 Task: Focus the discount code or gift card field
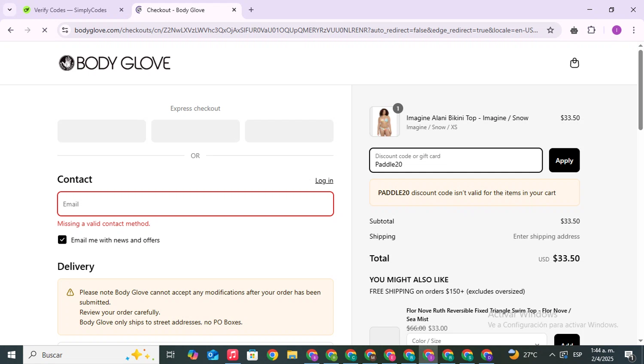coord(456,160)
